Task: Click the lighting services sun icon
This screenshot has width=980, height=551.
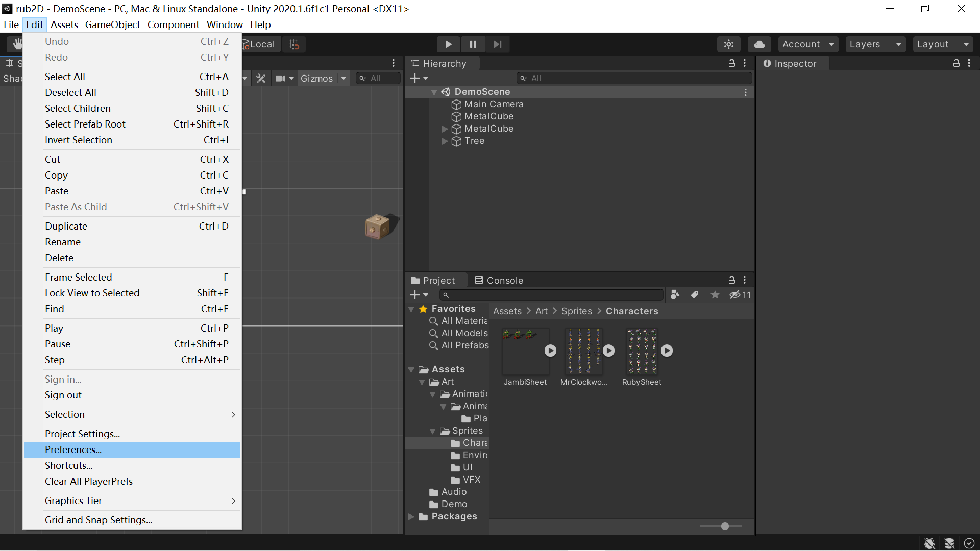Action: click(728, 44)
